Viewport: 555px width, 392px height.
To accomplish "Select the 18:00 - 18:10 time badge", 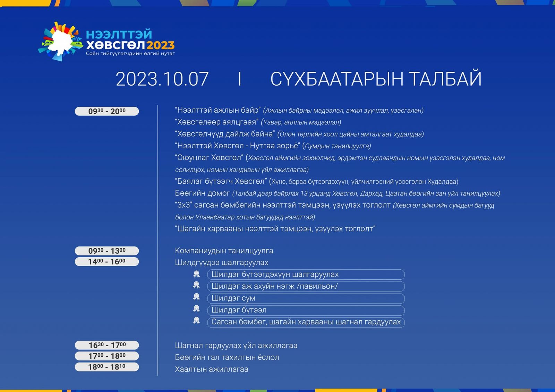I will tap(107, 367).
